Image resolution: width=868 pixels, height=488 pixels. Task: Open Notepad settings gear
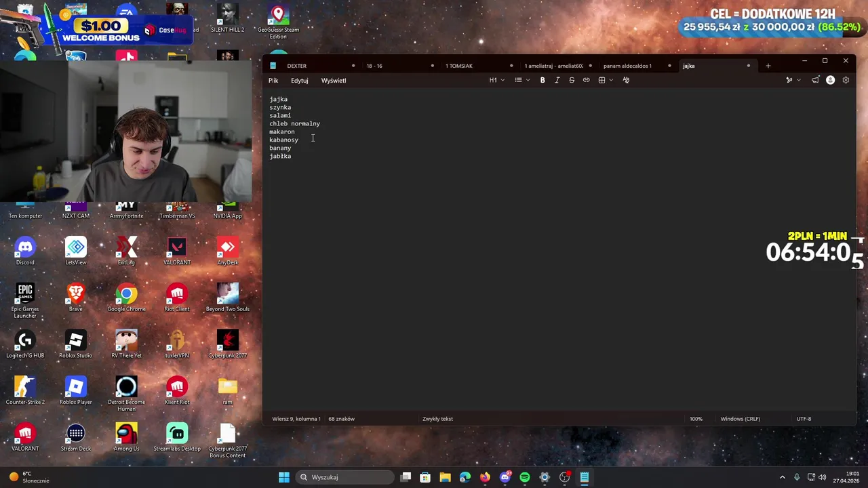[846, 80]
